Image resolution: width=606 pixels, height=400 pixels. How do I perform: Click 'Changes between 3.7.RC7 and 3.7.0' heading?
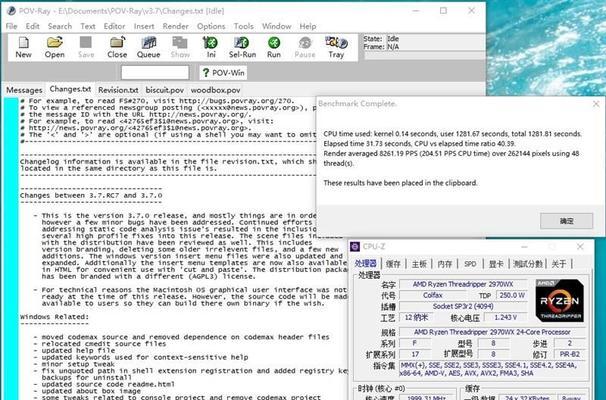pos(91,196)
